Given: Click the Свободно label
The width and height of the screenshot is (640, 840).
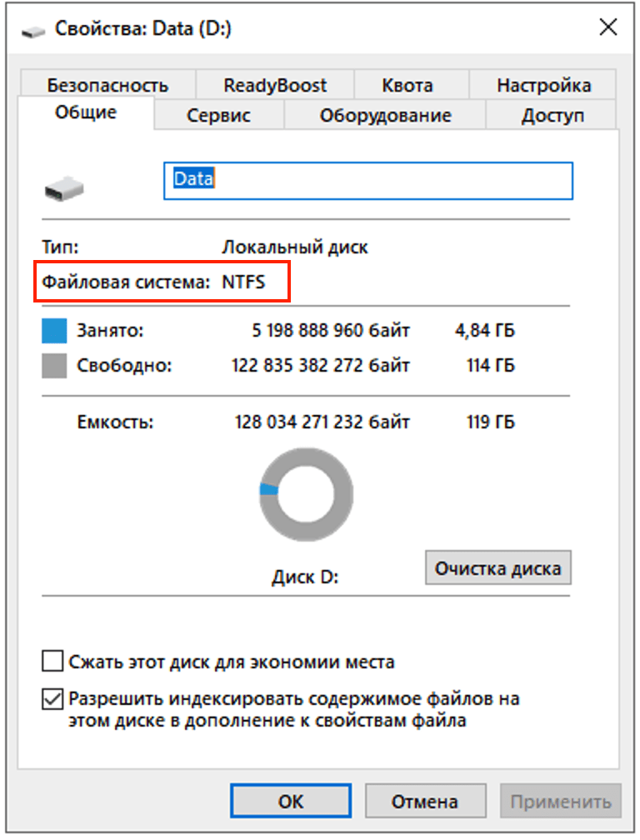Looking at the screenshot, I should pos(124,365).
